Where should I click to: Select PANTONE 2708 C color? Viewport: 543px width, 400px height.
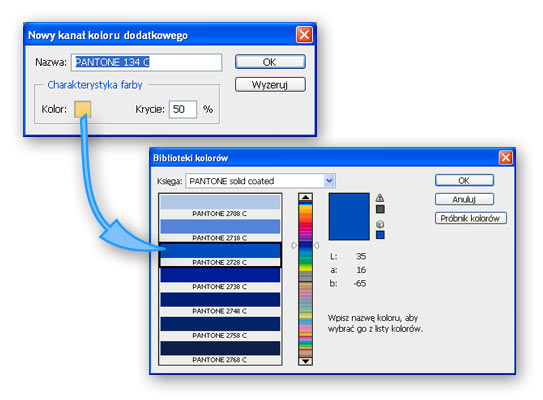(x=220, y=206)
